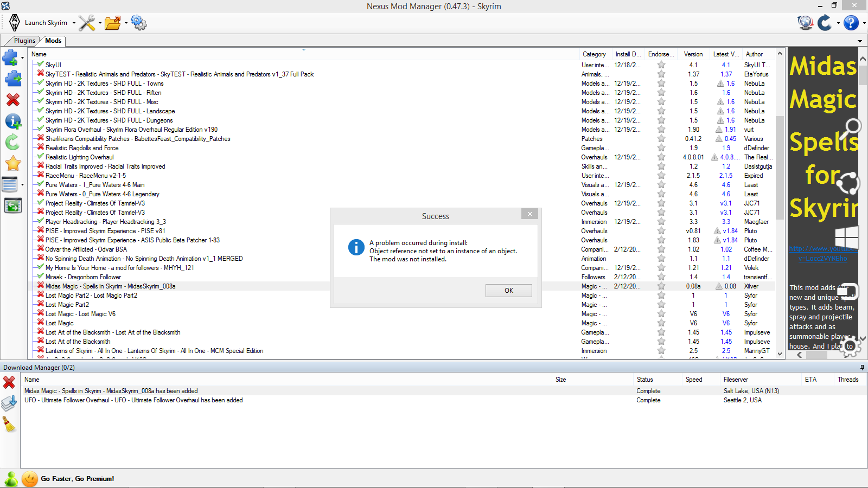Toggle active status of Odvar the Afflicted

tap(40, 249)
